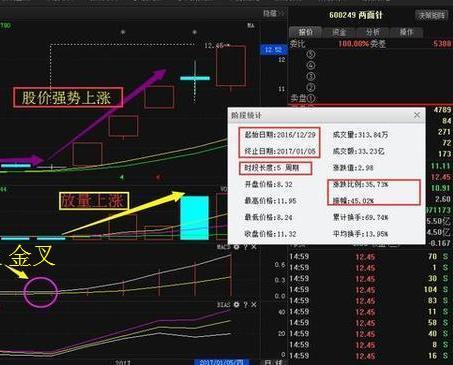Open the BIAS indicator help question mark
The width and height of the screenshot is (453, 365).
(246, 305)
